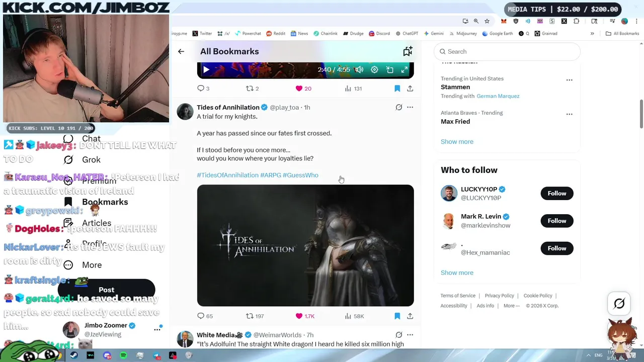
Task: Reply to the post with 65 comments
Action: pos(205,316)
